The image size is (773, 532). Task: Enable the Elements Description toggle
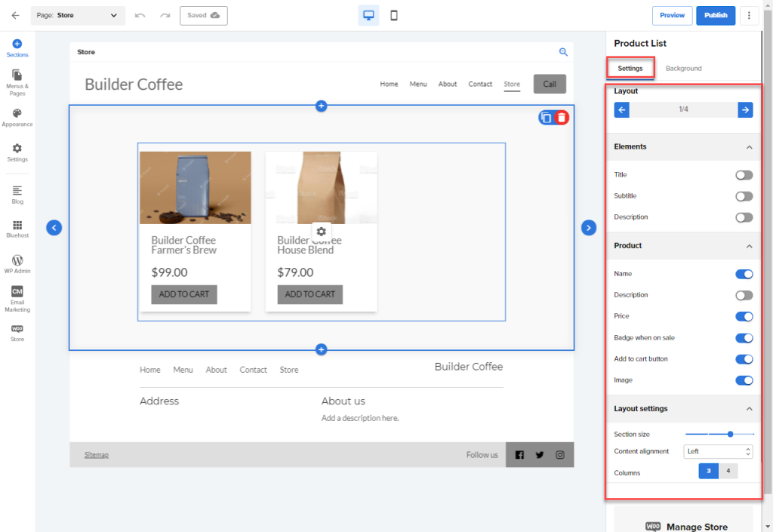coord(744,217)
